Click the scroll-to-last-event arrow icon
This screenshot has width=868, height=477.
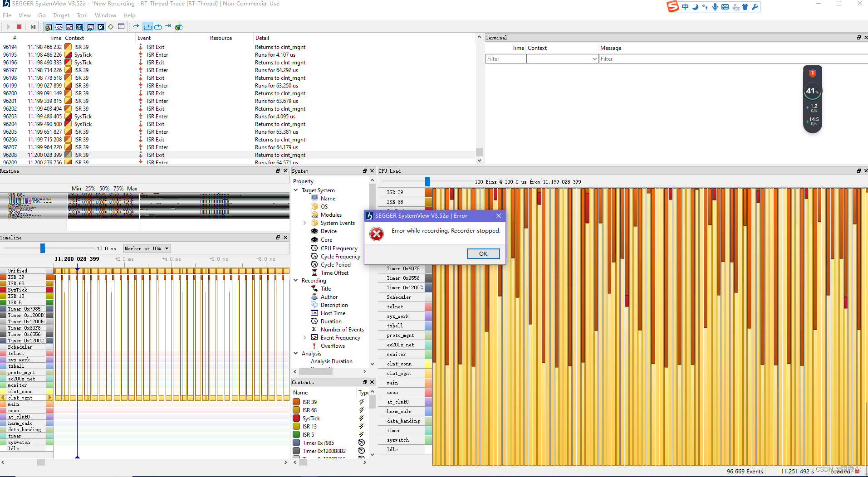click(158, 27)
